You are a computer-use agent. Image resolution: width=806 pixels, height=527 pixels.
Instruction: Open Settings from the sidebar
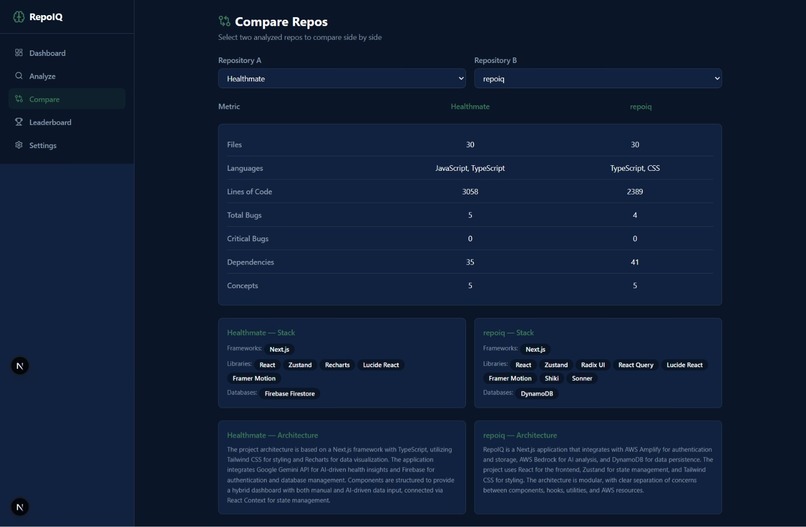click(x=67, y=145)
